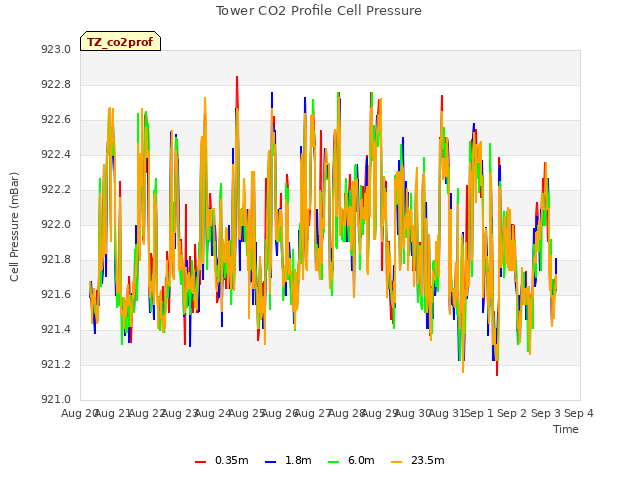Click the 1.8m legend label
This screenshot has height=480, width=640.
[298, 460]
